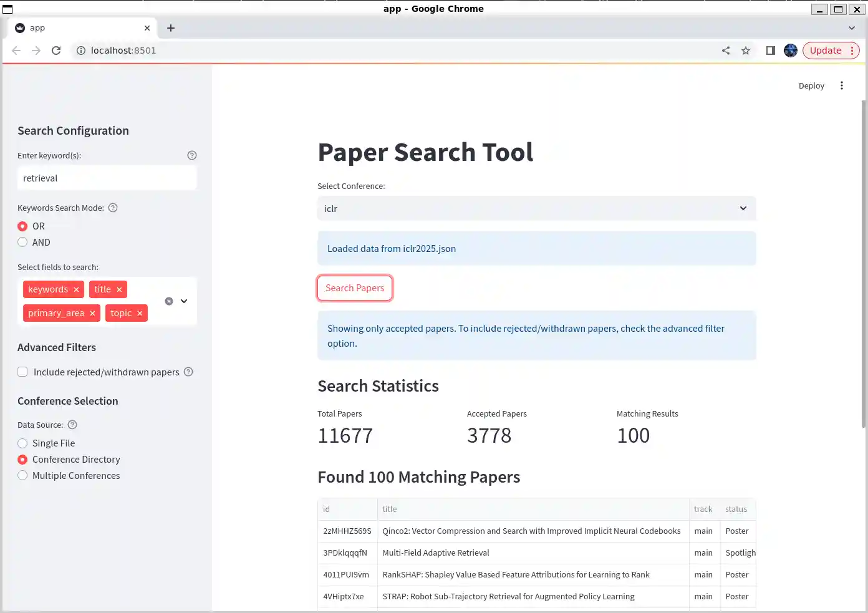The image size is (868, 613).
Task: Enable Include rejected/withdrawn papers checkbox
Action: (23, 372)
